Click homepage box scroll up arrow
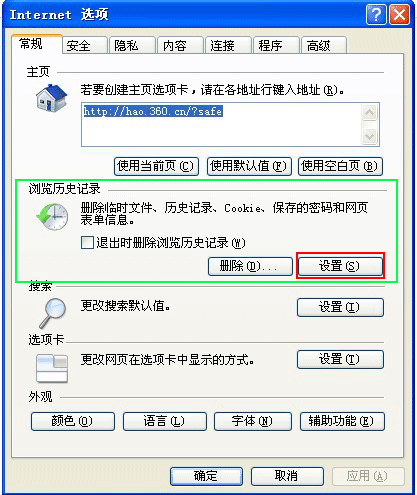The width and height of the screenshot is (417, 495). pyautogui.click(x=369, y=112)
